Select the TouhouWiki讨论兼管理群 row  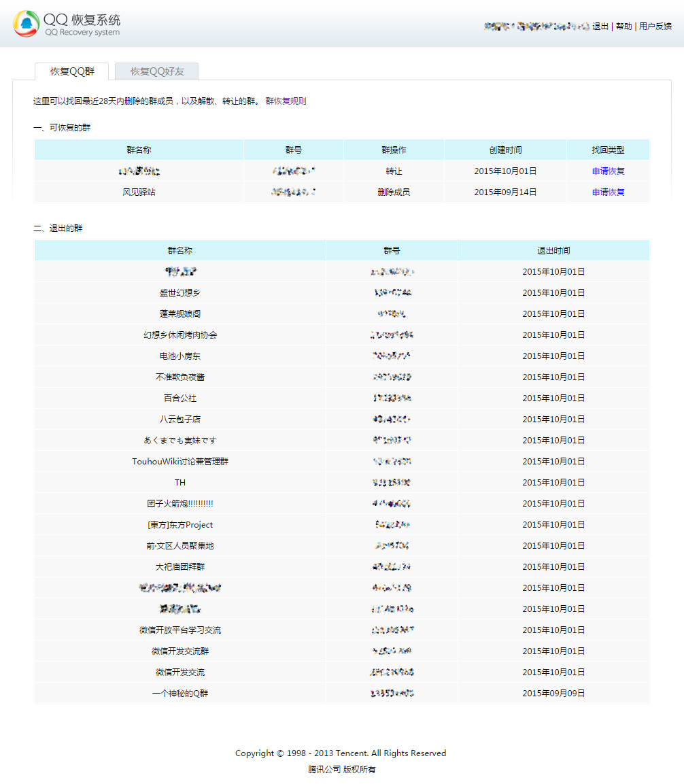click(342, 462)
